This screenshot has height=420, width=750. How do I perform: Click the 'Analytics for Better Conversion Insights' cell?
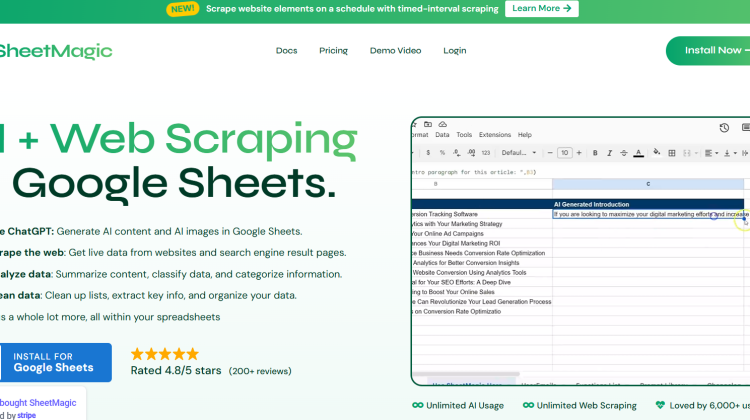[482, 263]
